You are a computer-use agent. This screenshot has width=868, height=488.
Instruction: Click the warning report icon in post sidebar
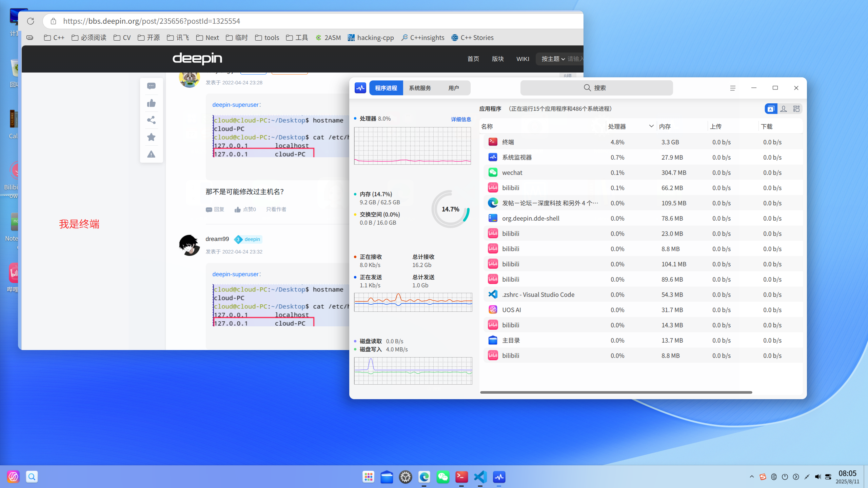151,154
